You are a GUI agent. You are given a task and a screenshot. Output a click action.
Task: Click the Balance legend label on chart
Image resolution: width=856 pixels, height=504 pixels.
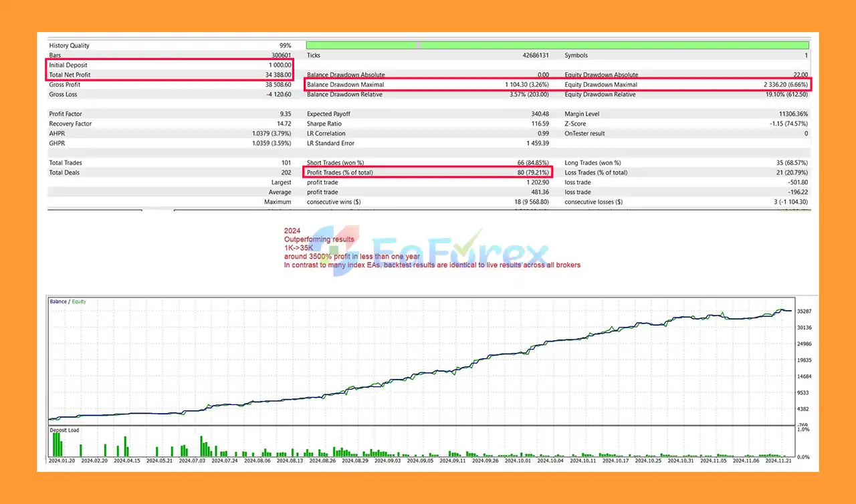[x=58, y=301]
